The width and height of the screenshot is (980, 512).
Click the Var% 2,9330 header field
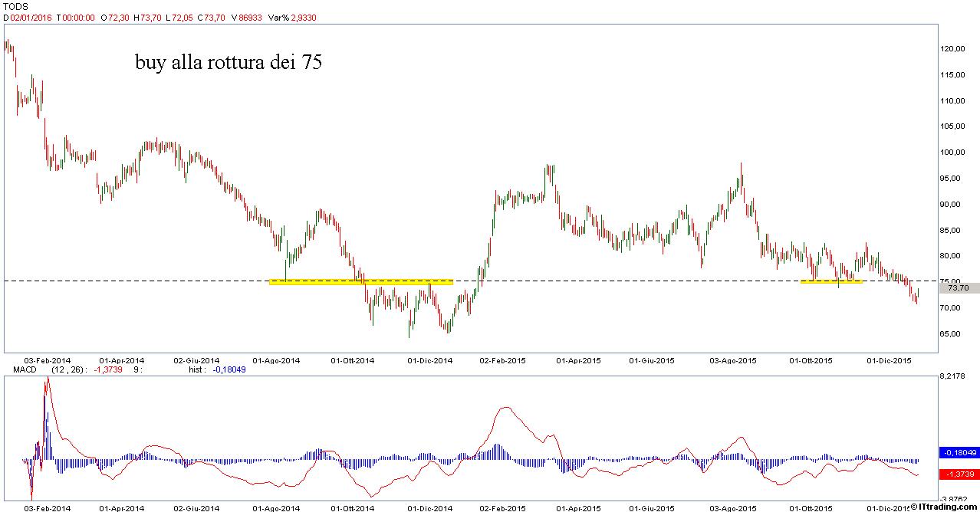click(292, 17)
